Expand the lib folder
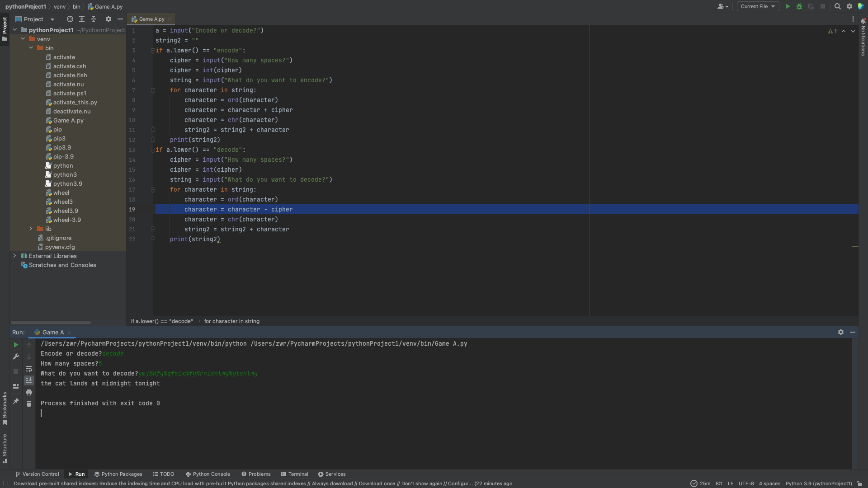The height and width of the screenshot is (488, 868). click(31, 229)
